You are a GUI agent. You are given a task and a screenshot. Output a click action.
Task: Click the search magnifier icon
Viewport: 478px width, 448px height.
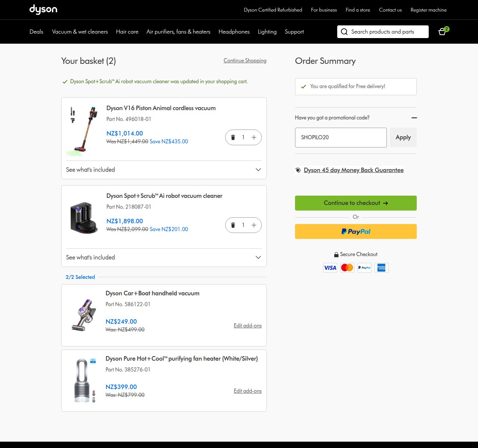344,32
